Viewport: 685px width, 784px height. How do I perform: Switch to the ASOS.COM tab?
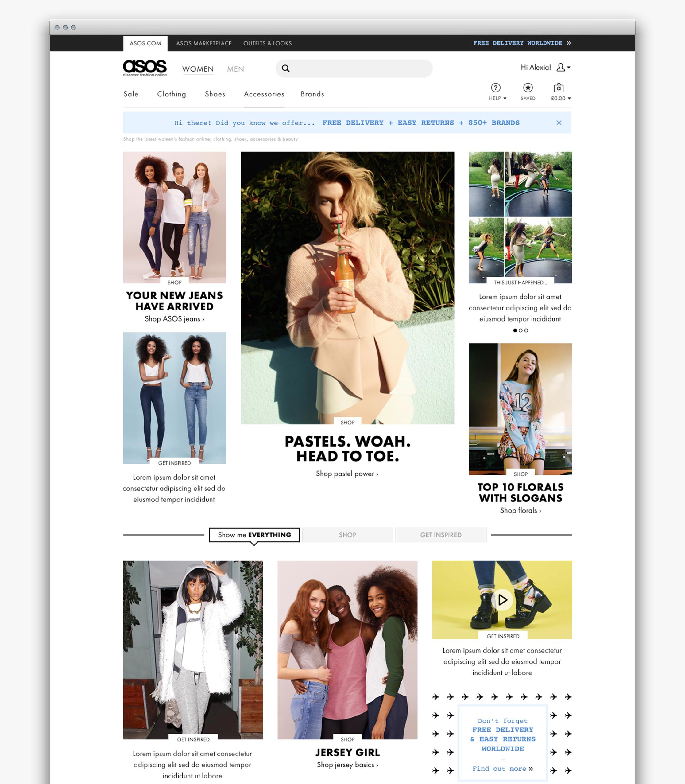[145, 44]
